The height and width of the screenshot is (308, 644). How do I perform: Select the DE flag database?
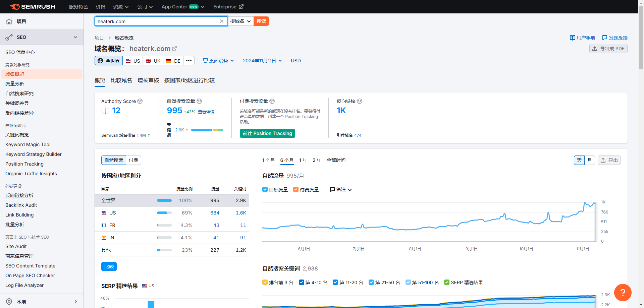[173, 61]
